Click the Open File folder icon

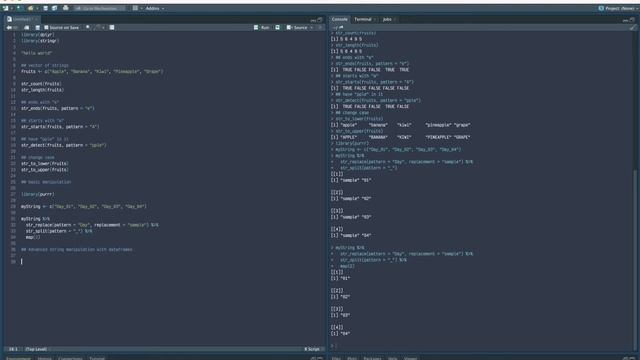[30, 8]
